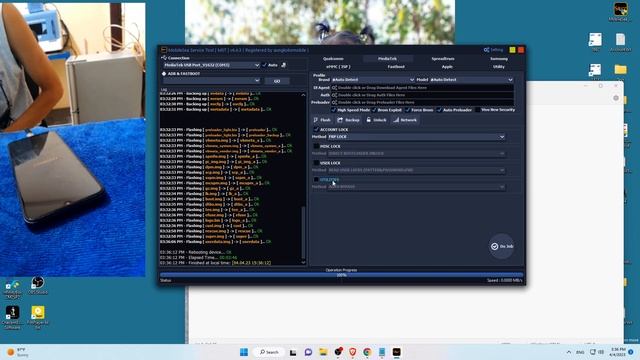Click the Preloader file path field
Viewport: 640px width, 360px height.
click(422, 102)
